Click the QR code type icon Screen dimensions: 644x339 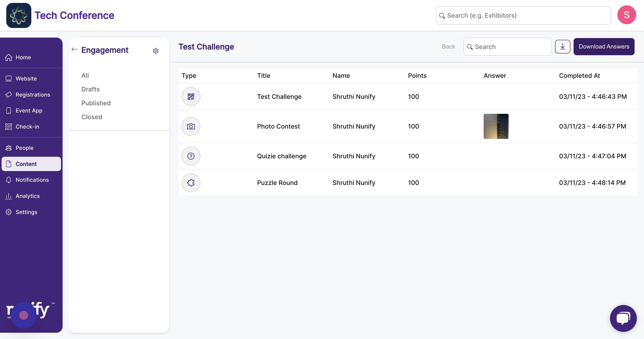pyautogui.click(x=191, y=97)
